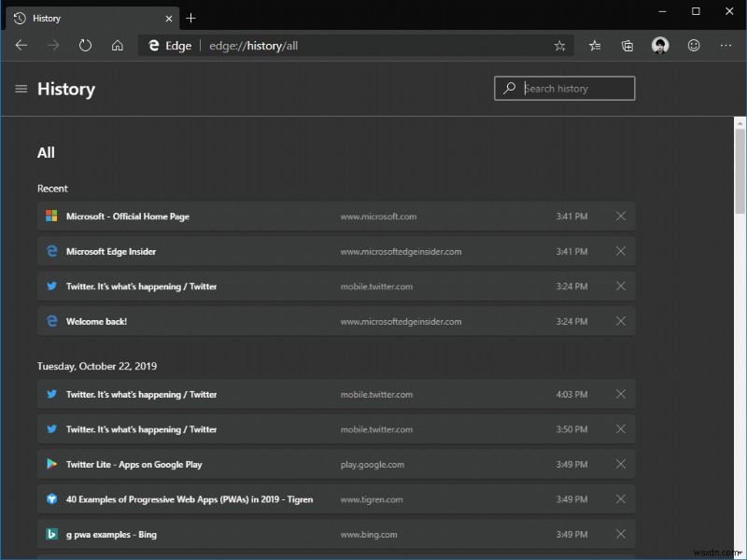Click the back navigation arrow

[x=21, y=45]
